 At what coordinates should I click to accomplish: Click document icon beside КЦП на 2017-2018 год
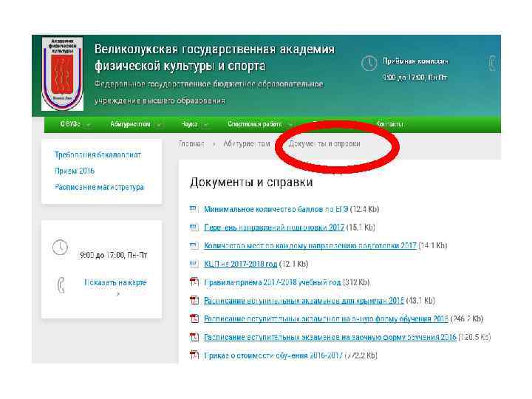[194, 264]
